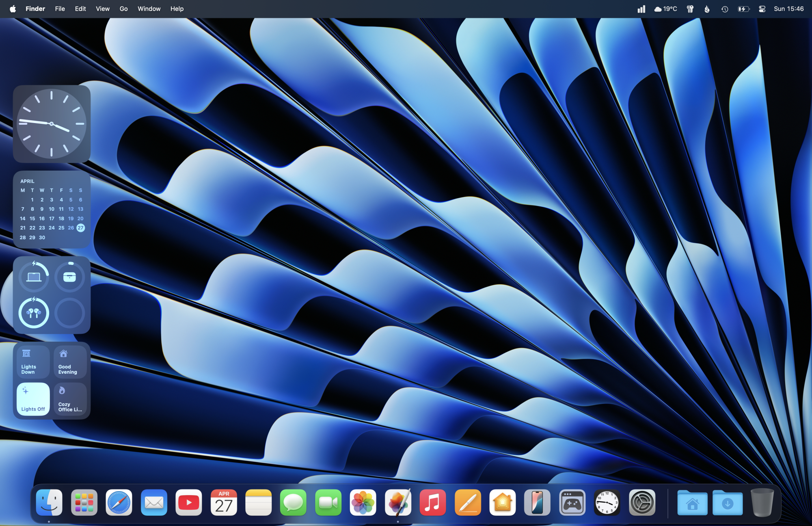
Task: Click the 19°C weather status item
Action: pyautogui.click(x=665, y=9)
